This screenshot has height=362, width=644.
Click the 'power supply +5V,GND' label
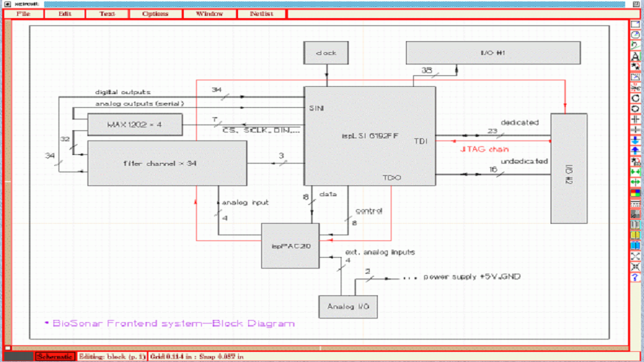pyautogui.click(x=472, y=277)
